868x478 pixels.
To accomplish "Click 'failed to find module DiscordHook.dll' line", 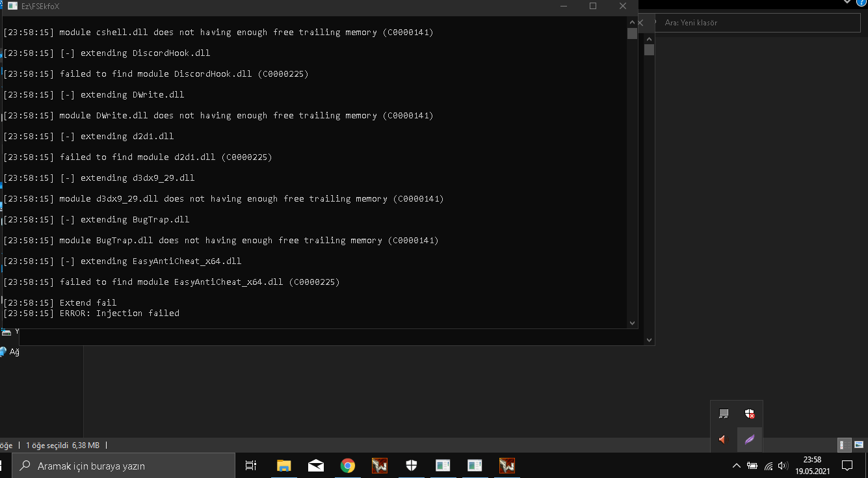I will [156, 74].
